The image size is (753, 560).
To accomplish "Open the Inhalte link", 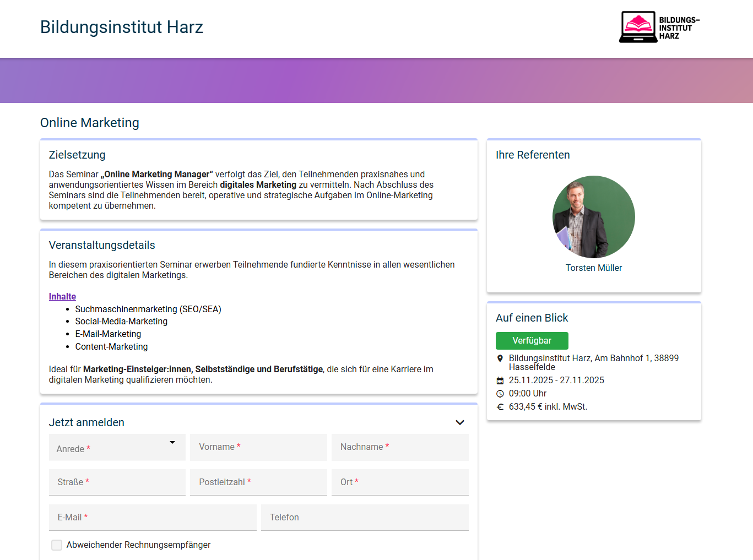I will coord(62,296).
